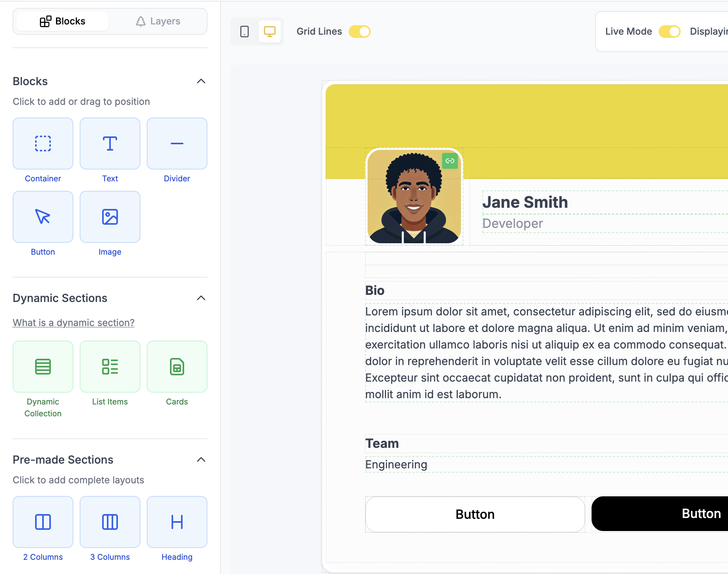Click the Button block icon
The width and height of the screenshot is (728, 574).
coord(43,216)
